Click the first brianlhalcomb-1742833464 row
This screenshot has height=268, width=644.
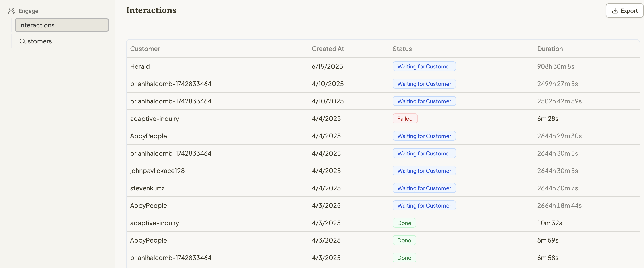(x=171, y=84)
